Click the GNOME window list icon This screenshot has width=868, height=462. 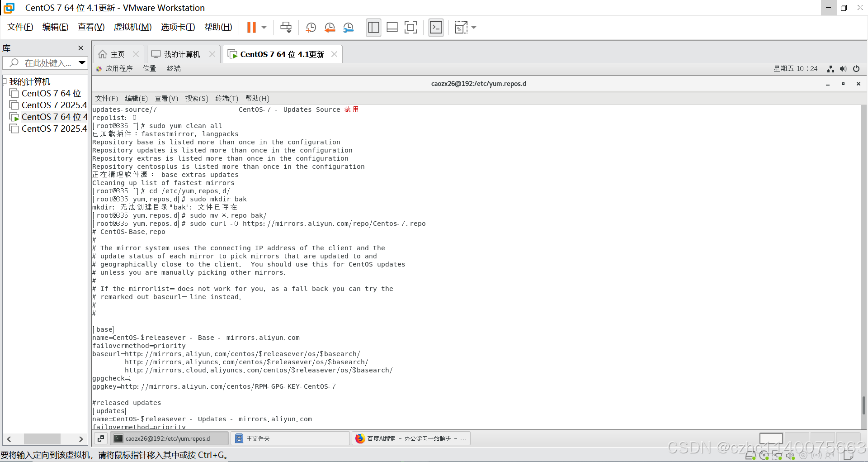(x=101, y=438)
